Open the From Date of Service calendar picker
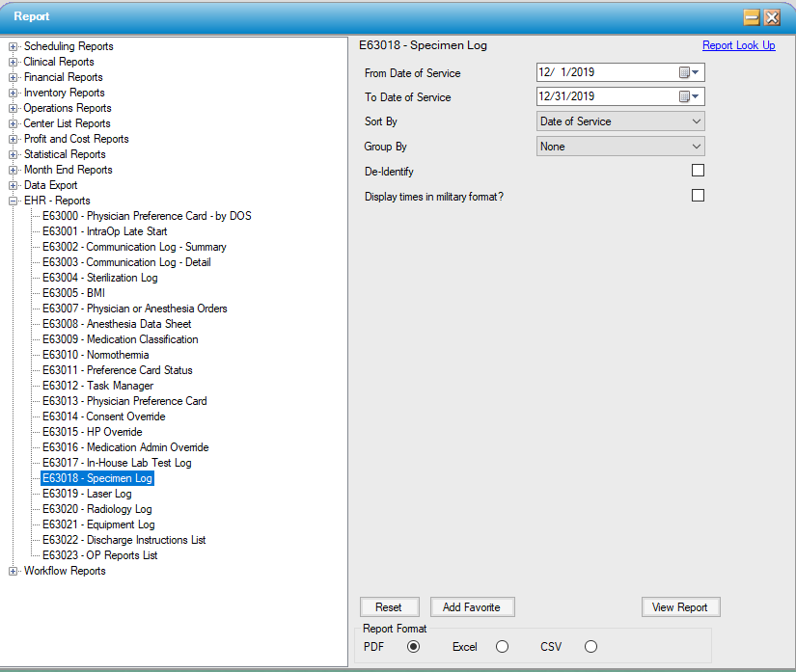This screenshot has height=672, width=796. click(x=689, y=72)
